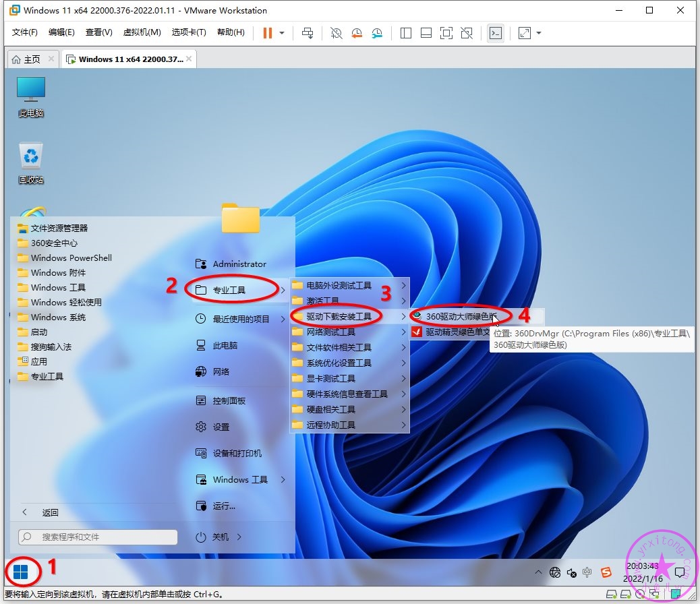Select the 此电脑 desktop icon
The image size is (700, 604).
[31, 97]
